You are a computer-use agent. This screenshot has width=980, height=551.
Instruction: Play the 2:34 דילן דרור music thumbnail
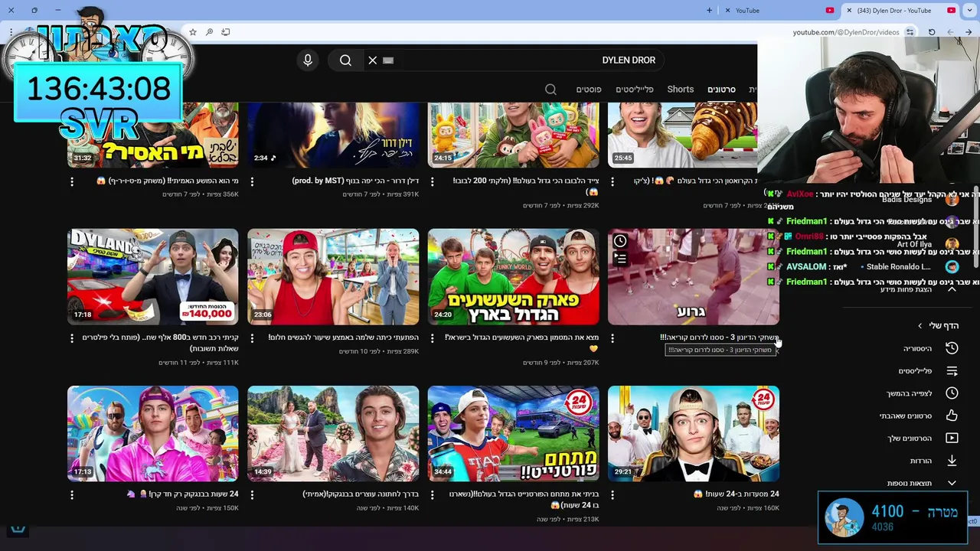[x=333, y=135]
